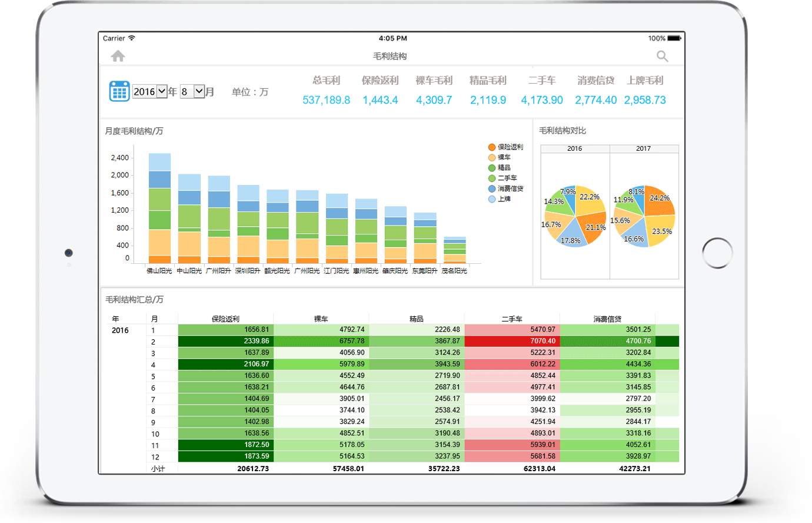812x523 pixels.
Task: Click the 保险返利 table column header
Action: coord(225,319)
